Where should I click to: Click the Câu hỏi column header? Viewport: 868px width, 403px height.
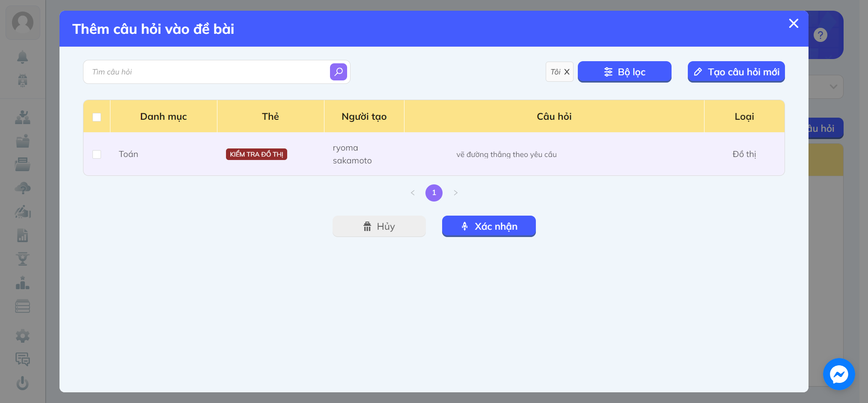[x=554, y=116]
